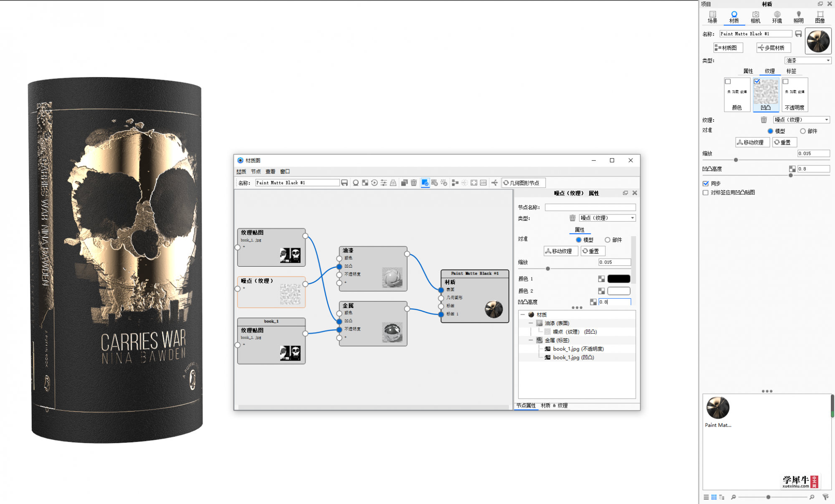Adjust the 缩放 slider in right panel

point(736,160)
